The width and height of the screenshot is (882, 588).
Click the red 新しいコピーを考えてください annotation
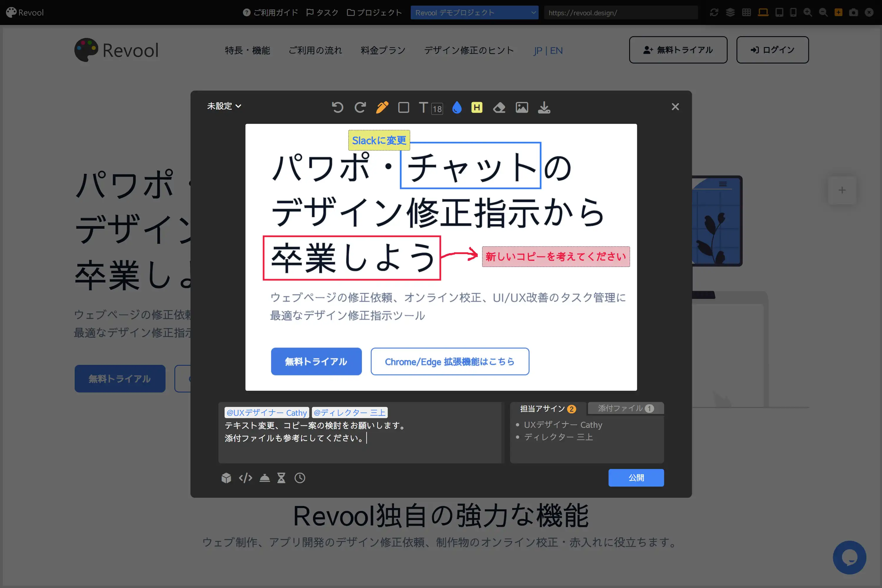556,256
